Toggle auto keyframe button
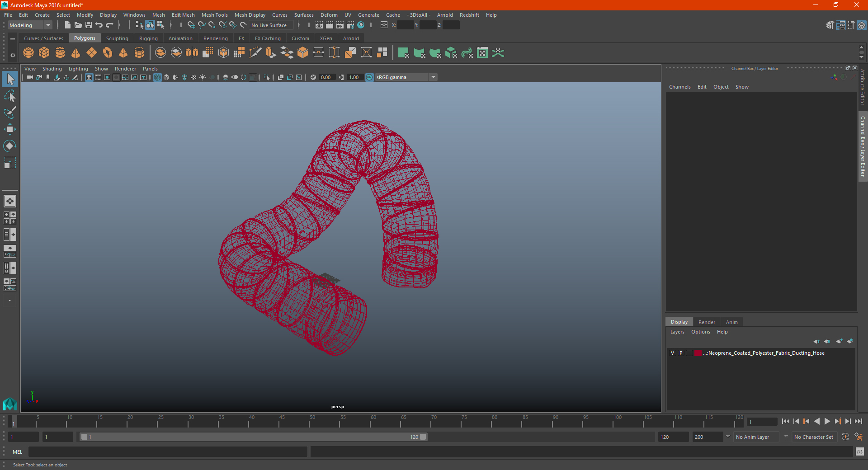 [x=845, y=437]
